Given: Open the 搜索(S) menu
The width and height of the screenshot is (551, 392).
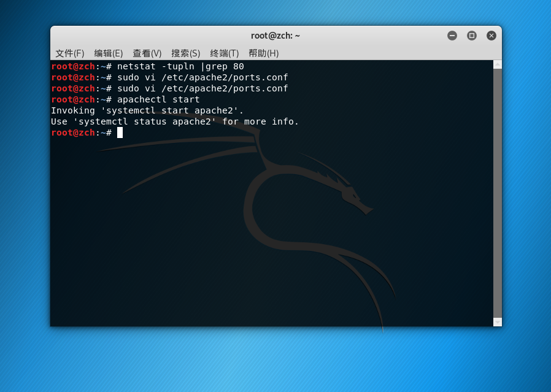Looking at the screenshot, I should pos(186,53).
